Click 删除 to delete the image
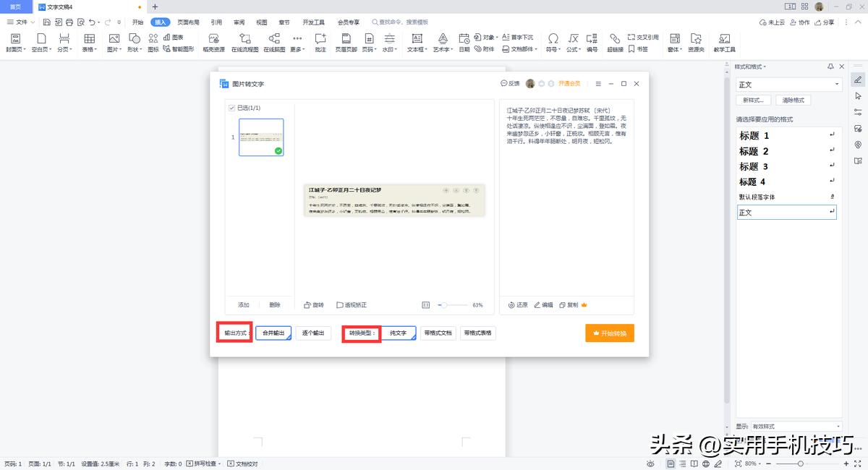 click(x=275, y=305)
